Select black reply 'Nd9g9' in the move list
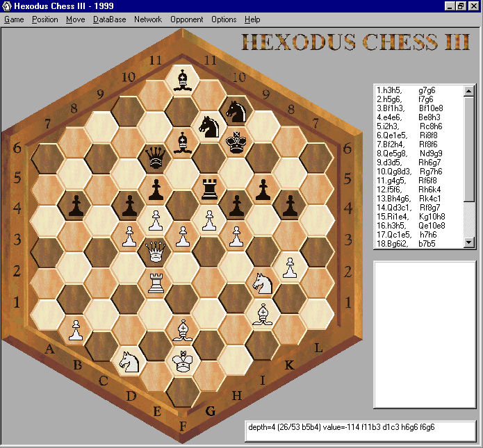Viewport: 483px width, 448px height. [x=431, y=154]
